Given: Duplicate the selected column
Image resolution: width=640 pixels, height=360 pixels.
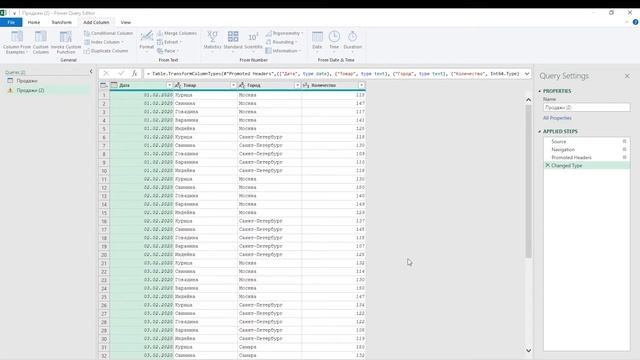Looking at the screenshot, I should [x=106, y=51].
